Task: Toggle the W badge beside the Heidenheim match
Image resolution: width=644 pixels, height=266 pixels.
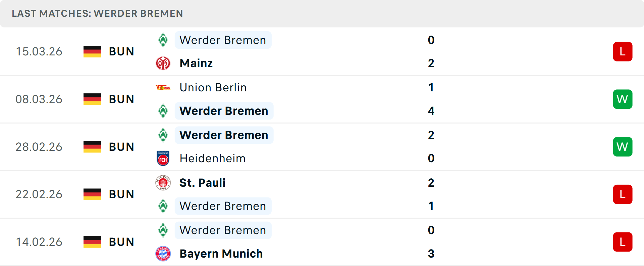Action: [x=623, y=146]
